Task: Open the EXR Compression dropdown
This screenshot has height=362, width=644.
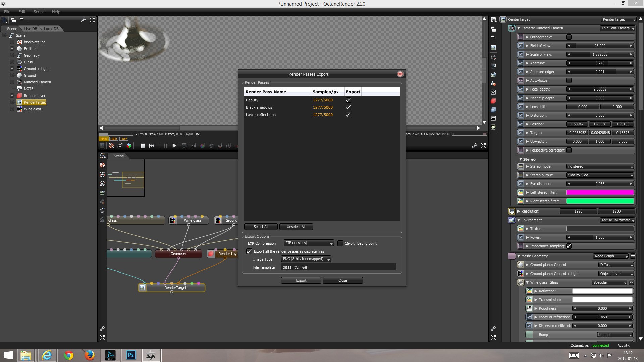Action: click(309, 243)
